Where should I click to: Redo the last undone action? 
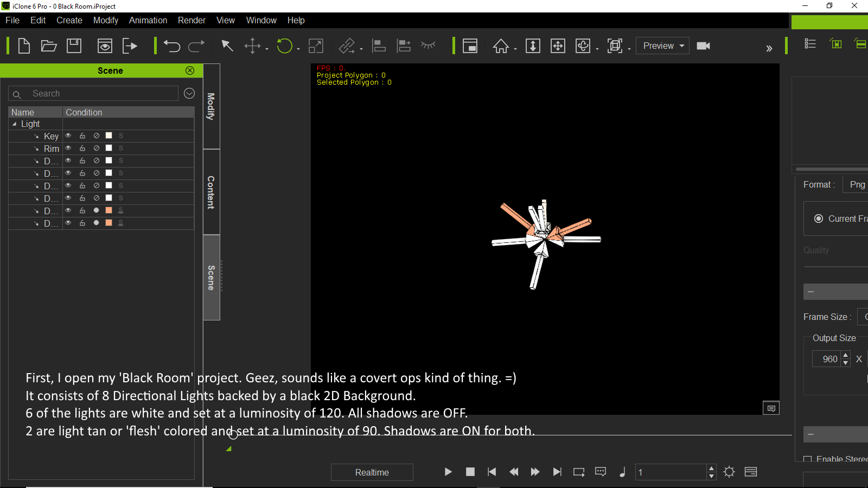tap(196, 46)
